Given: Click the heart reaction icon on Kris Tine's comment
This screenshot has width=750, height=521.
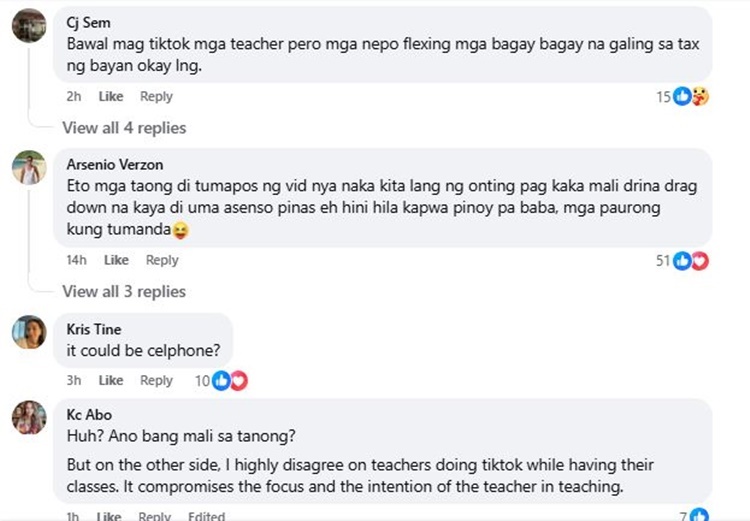Looking at the screenshot, I should [x=239, y=381].
